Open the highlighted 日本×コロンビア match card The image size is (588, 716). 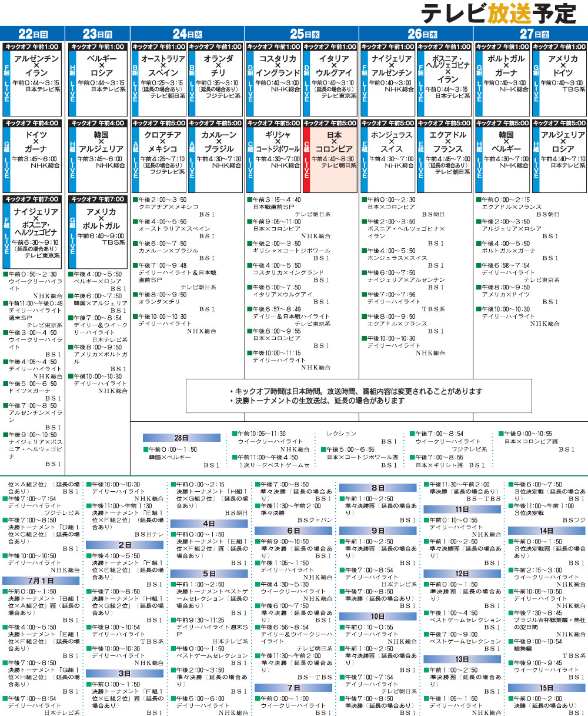coord(330,156)
